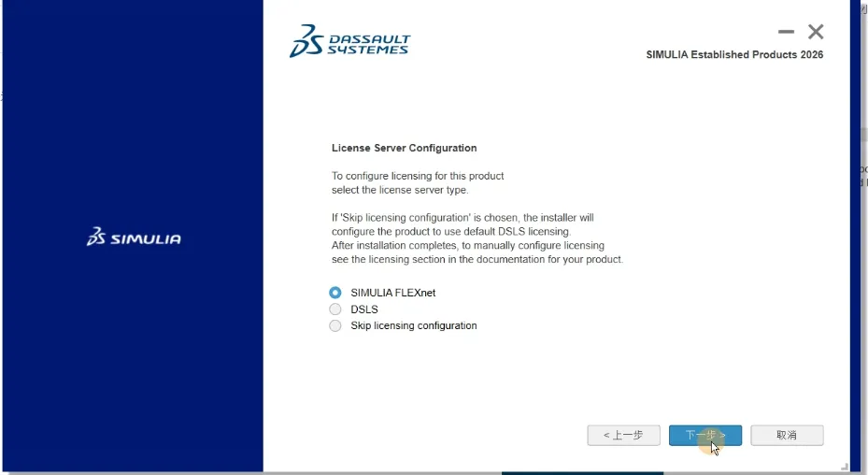
Task: Click the 'If 'Skip licensing configuration' is chosen' line
Action: click(462, 217)
